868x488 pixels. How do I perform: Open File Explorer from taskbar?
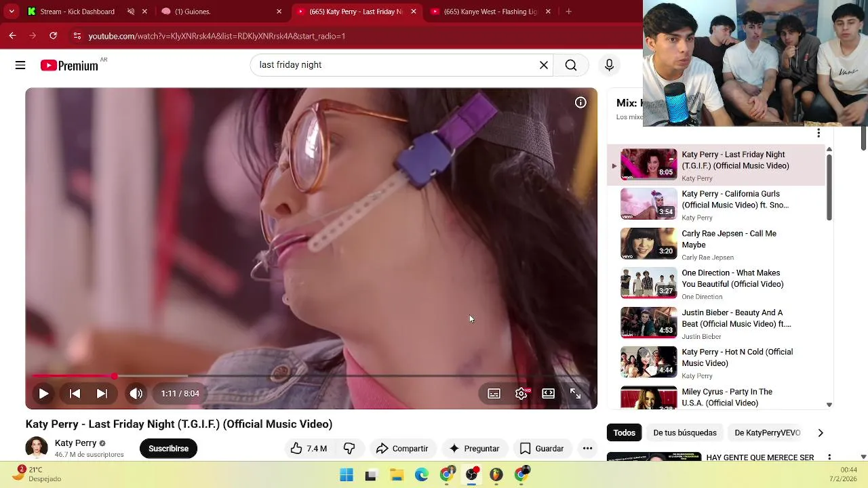(396, 475)
